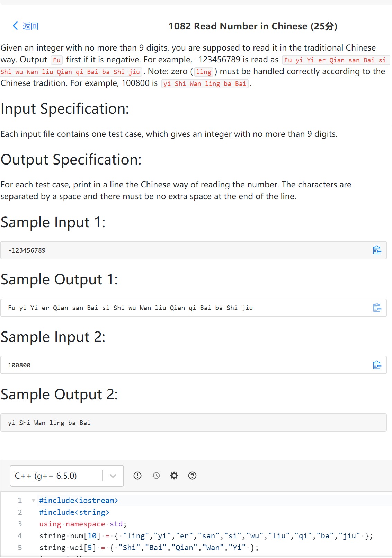Click the exclamation info icon beside compiler selector
Image resolution: width=392 pixels, height=558 pixels.
(137, 476)
